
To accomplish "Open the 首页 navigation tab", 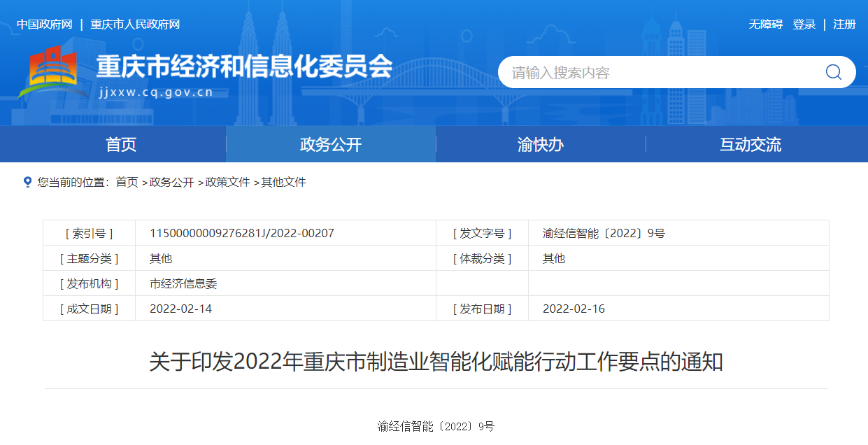I will pos(121,145).
